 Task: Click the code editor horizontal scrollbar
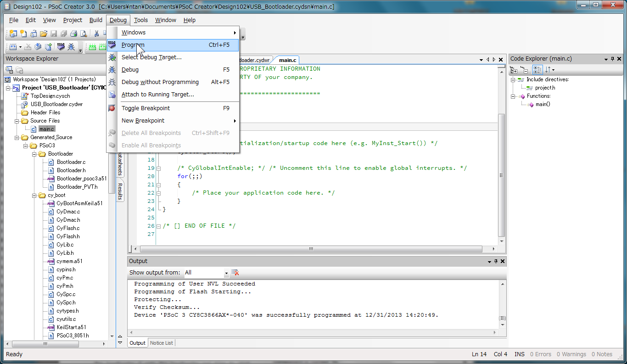[311, 249]
